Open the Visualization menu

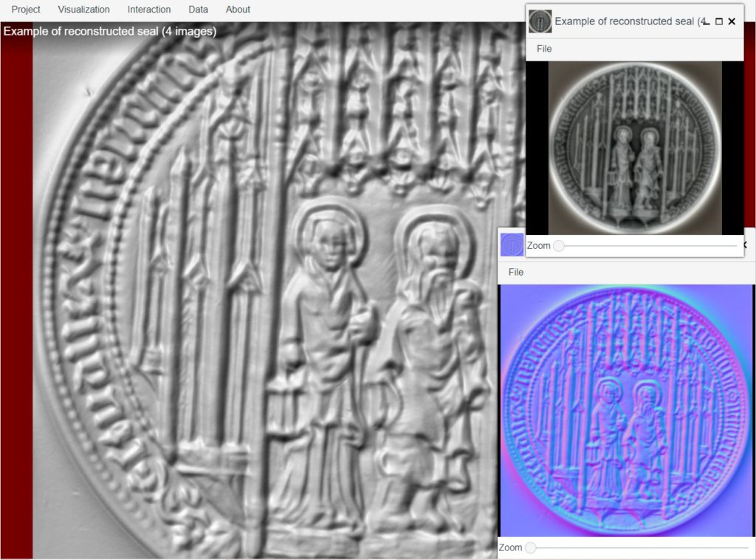click(x=83, y=10)
